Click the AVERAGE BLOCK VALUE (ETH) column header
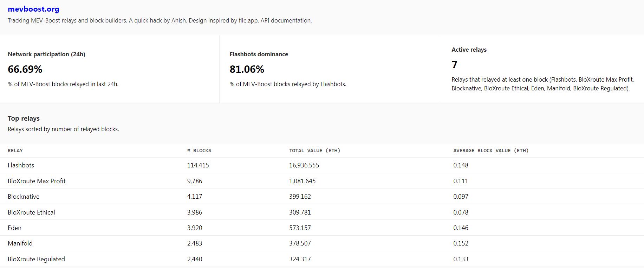 coord(491,151)
